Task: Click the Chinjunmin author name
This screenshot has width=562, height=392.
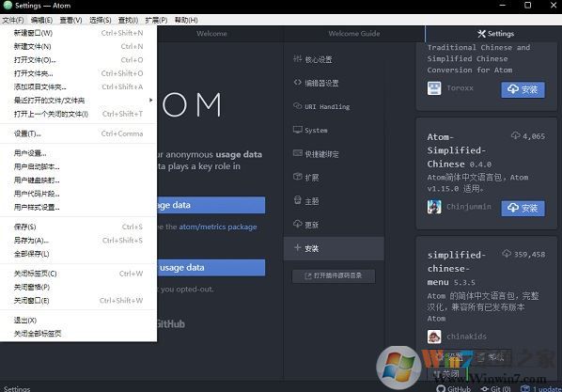Action: pyautogui.click(x=469, y=207)
